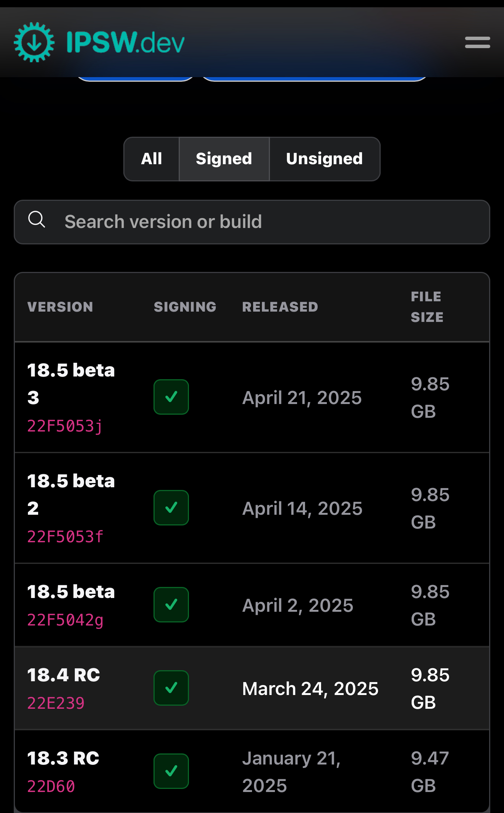Focus the Search version or build field
Screen dimensions: 504x813
(x=252, y=222)
